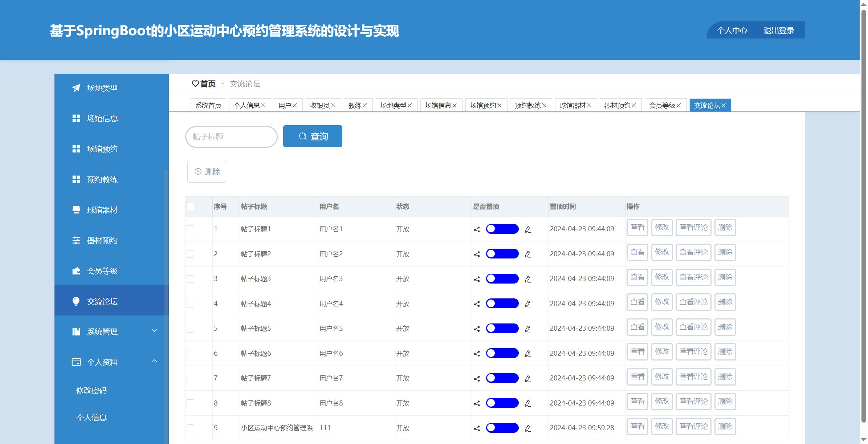Focus the 帖子标题 search input field
The width and height of the screenshot is (868, 444).
pos(231,137)
